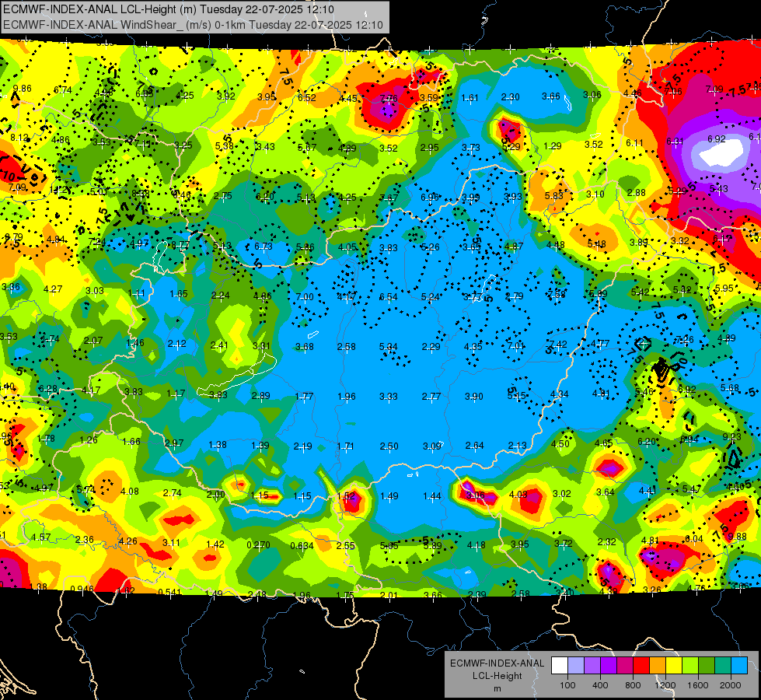761x700 pixels.
Task: Click the wind shear value 4.18
Action: tap(476, 545)
